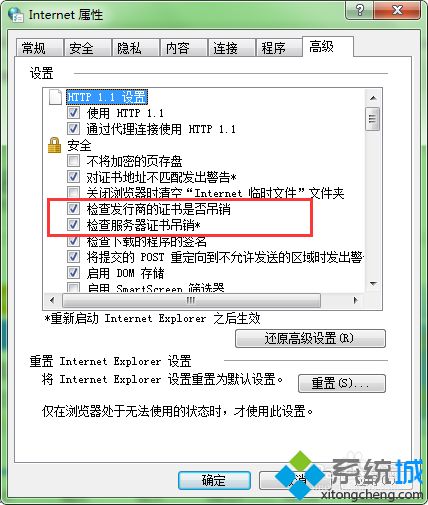
Task: Click the horizontal scroll left arrow
Action: [x=52, y=300]
